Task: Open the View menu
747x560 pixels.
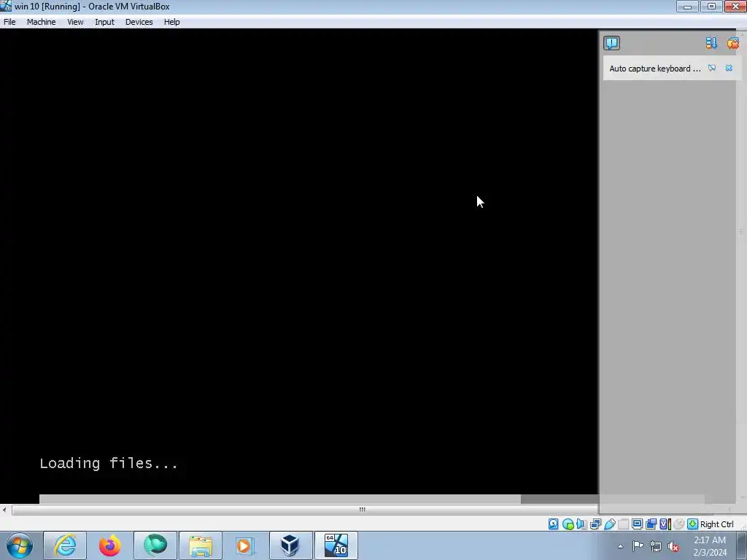Action: click(75, 22)
